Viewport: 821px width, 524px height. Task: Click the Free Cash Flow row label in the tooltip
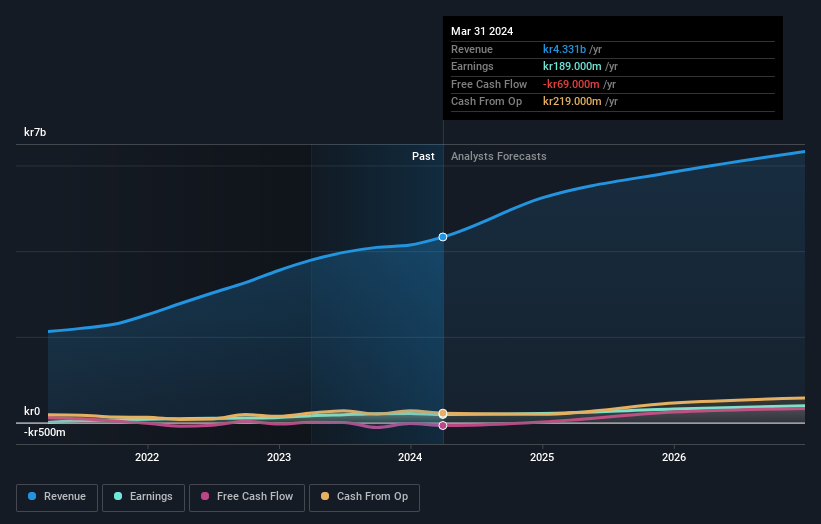(489, 84)
